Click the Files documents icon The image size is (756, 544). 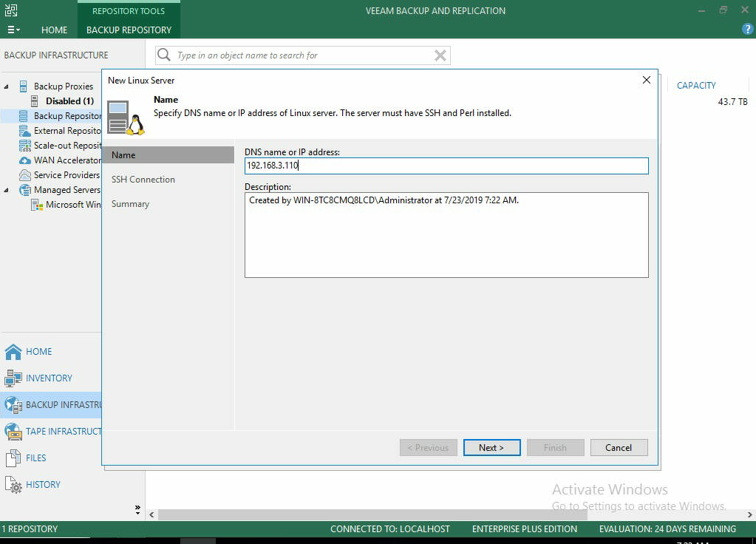click(x=13, y=458)
